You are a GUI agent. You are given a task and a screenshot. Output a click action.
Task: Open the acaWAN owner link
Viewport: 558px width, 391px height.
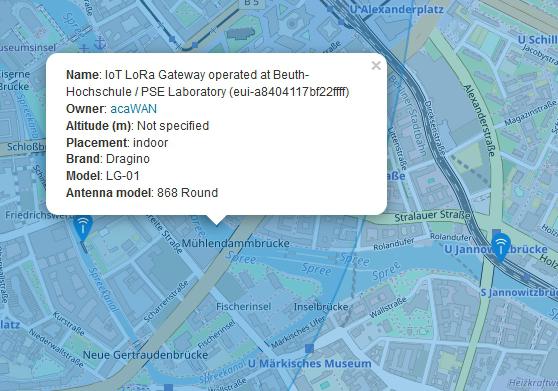point(133,109)
